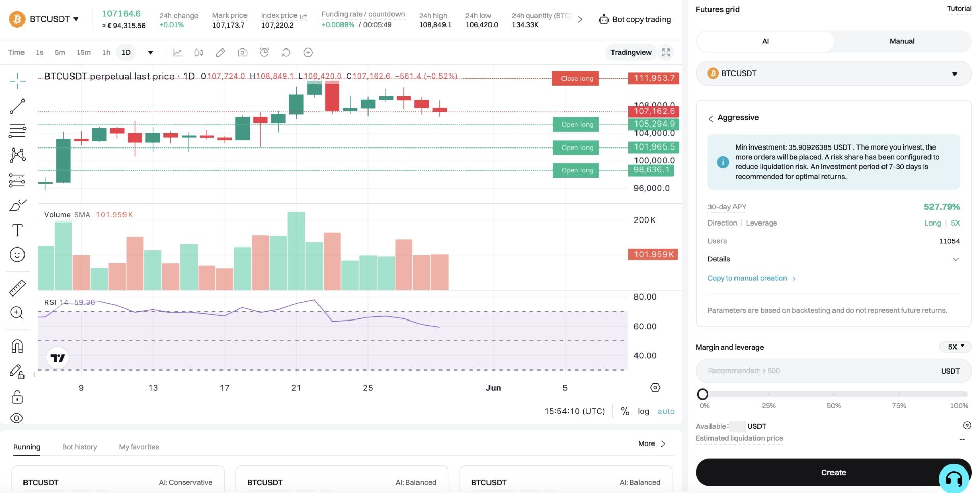The height and width of the screenshot is (493, 980).
Task: Switch to the Manual tab
Action: click(902, 41)
